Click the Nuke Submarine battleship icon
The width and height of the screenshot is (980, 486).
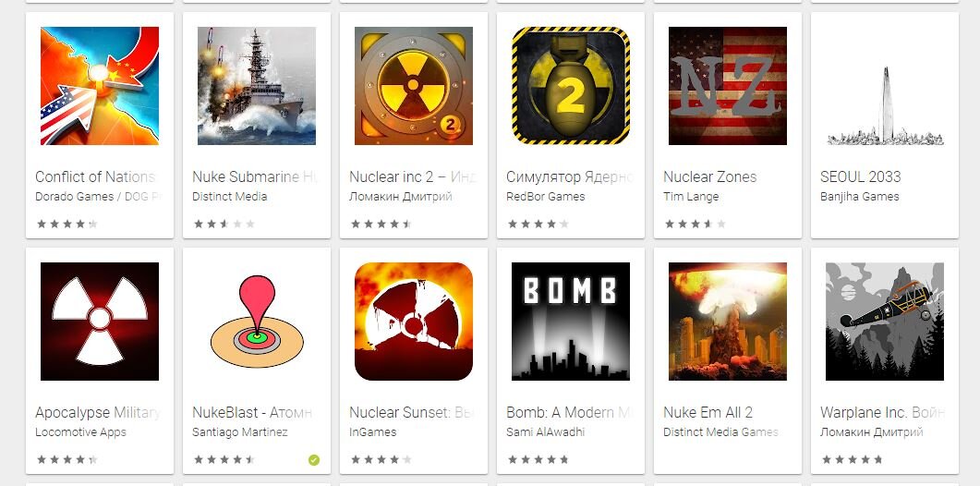[x=257, y=86]
